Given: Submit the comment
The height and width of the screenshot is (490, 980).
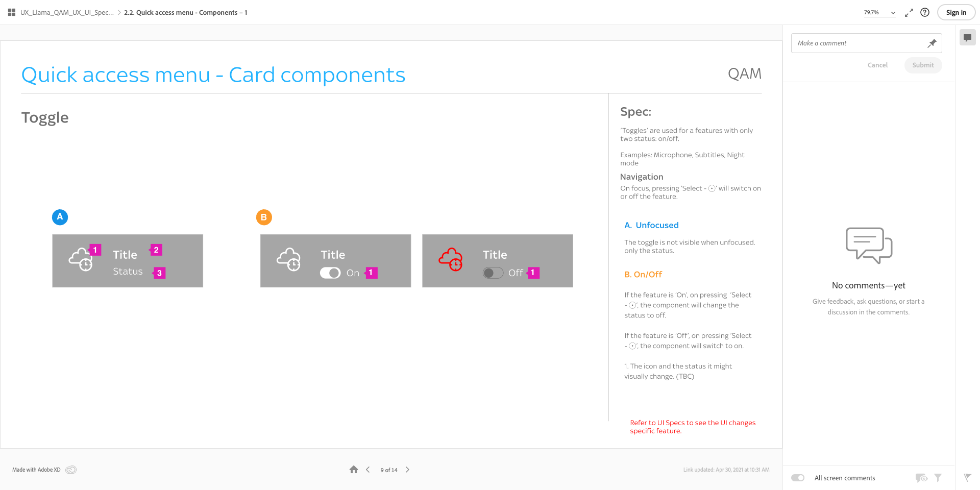Looking at the screenshot, I should (x=923, y=65).
